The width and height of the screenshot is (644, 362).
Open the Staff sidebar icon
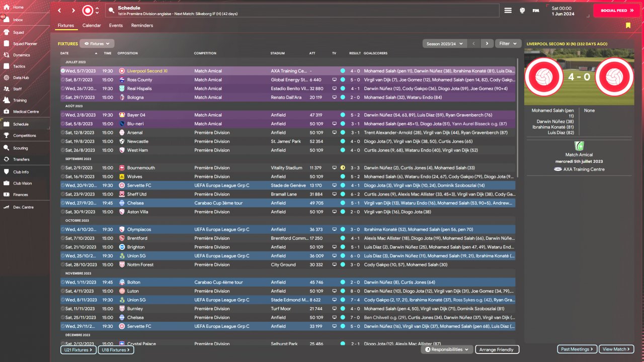(6, 89)
